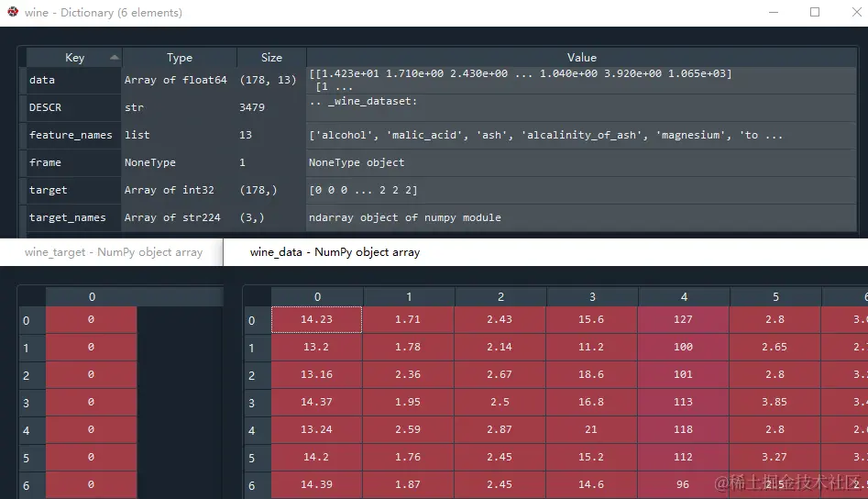The height and width of the screenshot is (499, 868).
Task: Select the 14.6 cell in wine_data
Action: coord(591,484)
